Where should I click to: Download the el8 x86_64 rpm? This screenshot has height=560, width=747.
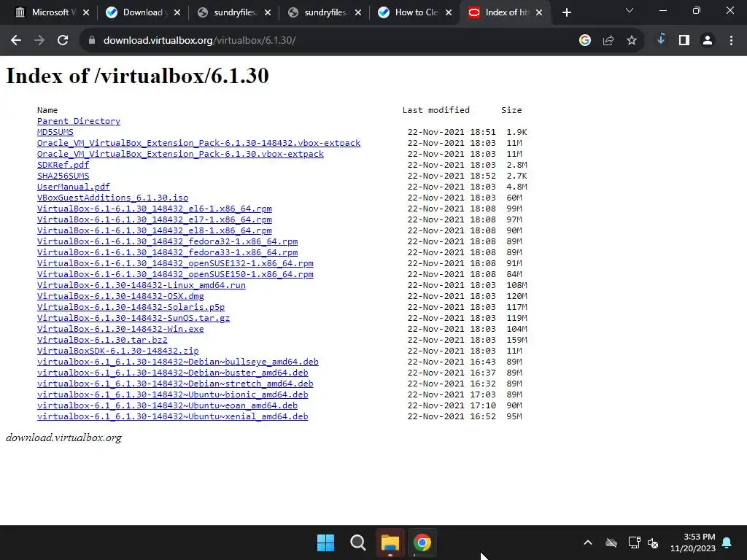(x=155, y=230)
